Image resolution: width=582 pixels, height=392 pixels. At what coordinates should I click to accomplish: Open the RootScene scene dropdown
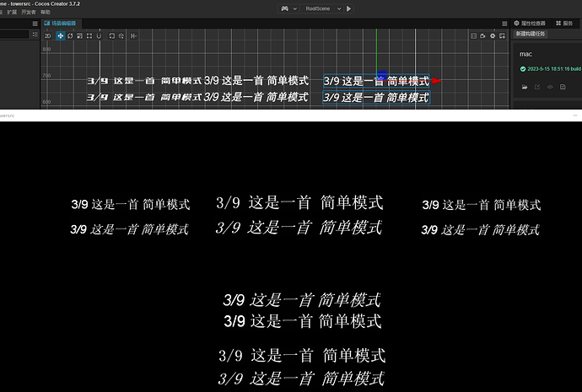coord(322,8)
